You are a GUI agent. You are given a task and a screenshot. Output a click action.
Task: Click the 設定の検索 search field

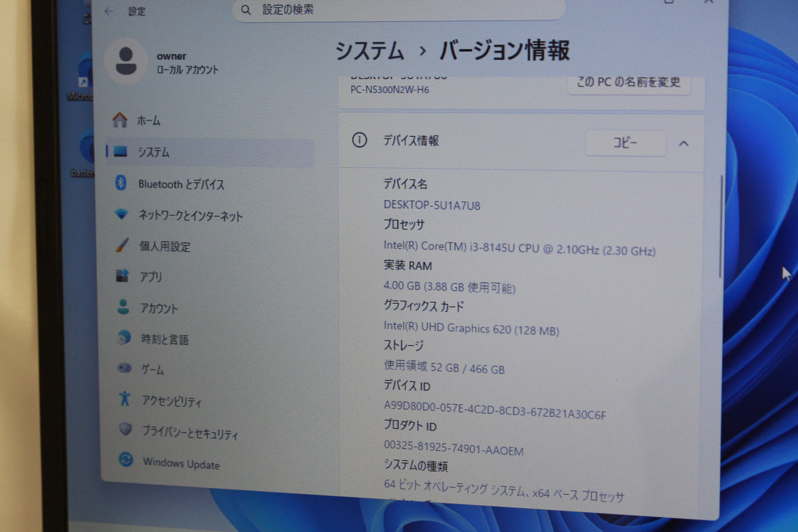(399, 10)
